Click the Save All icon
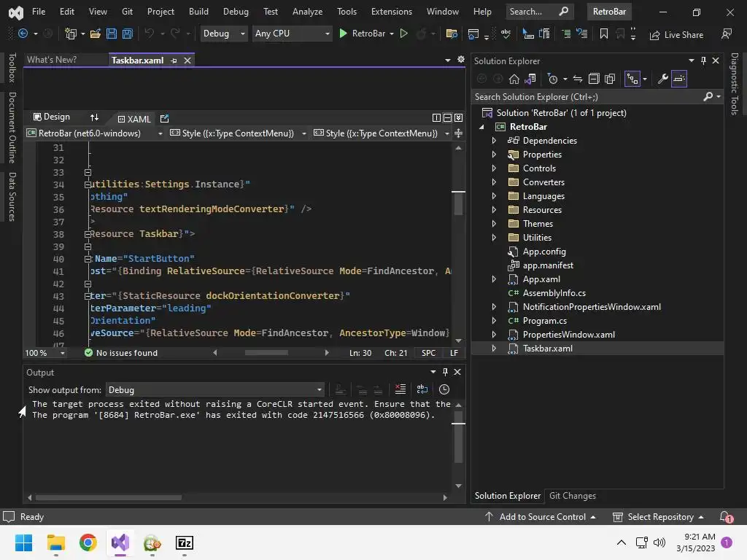This screenshot has width=747, height=560. pos(128,34)
